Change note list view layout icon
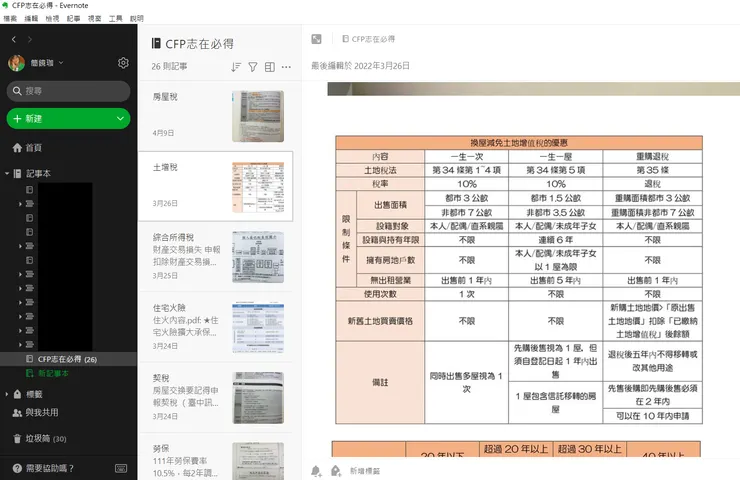 [269, 67]
